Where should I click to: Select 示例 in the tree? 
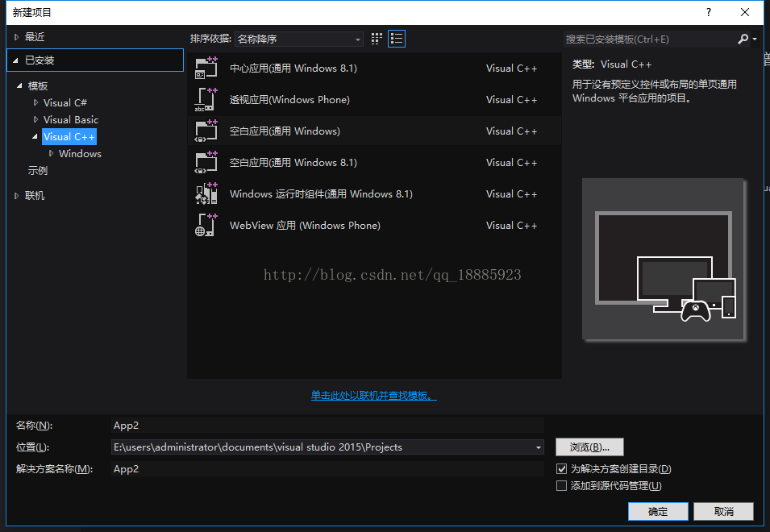click(38, 171)
